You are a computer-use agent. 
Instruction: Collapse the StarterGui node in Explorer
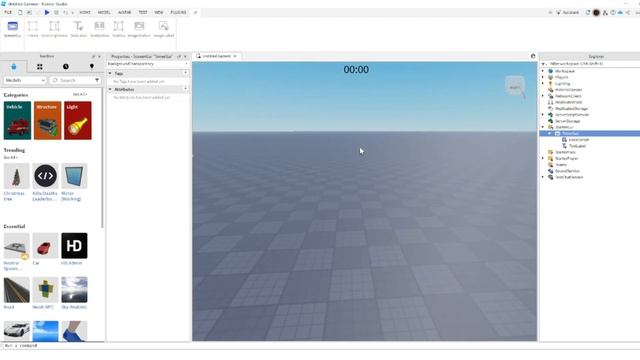pyautogui.click(x=543, y=127)
